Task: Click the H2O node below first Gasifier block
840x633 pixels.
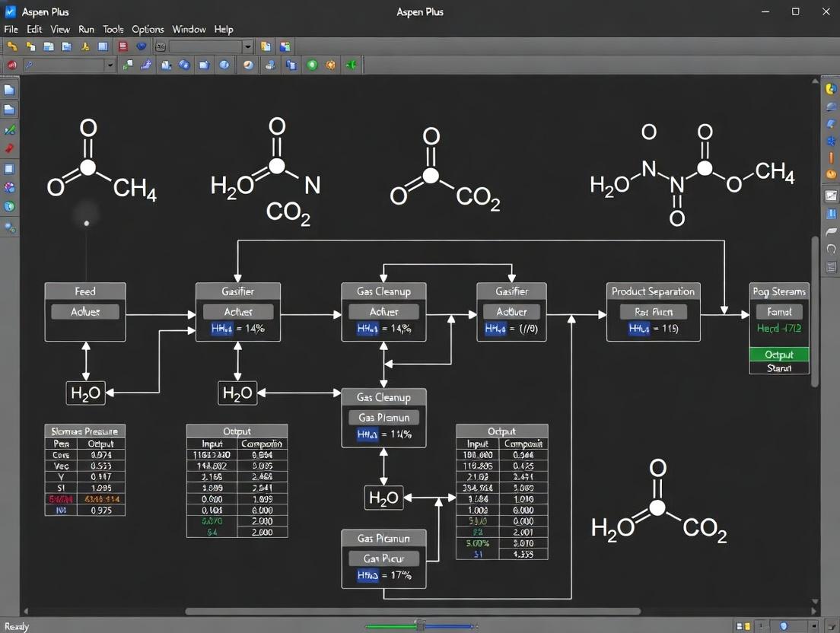Action: pyautogui.click(x=237, y=393)
